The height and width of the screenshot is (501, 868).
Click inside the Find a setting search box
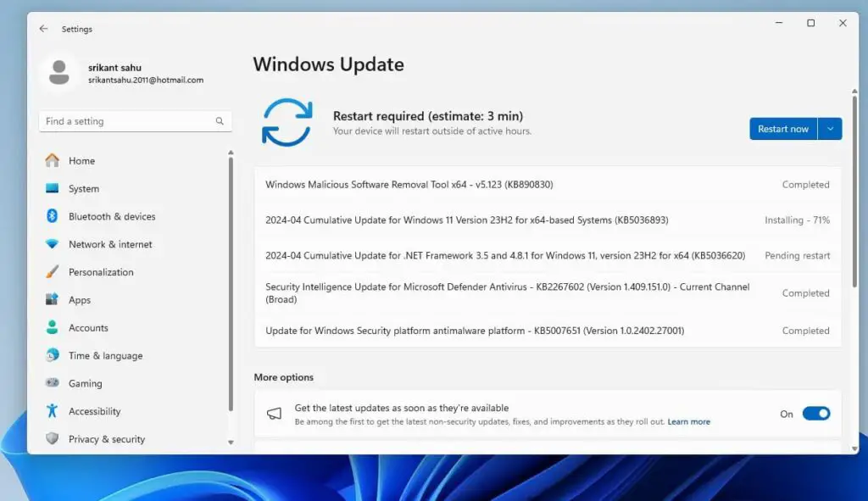tap(127, 120)
